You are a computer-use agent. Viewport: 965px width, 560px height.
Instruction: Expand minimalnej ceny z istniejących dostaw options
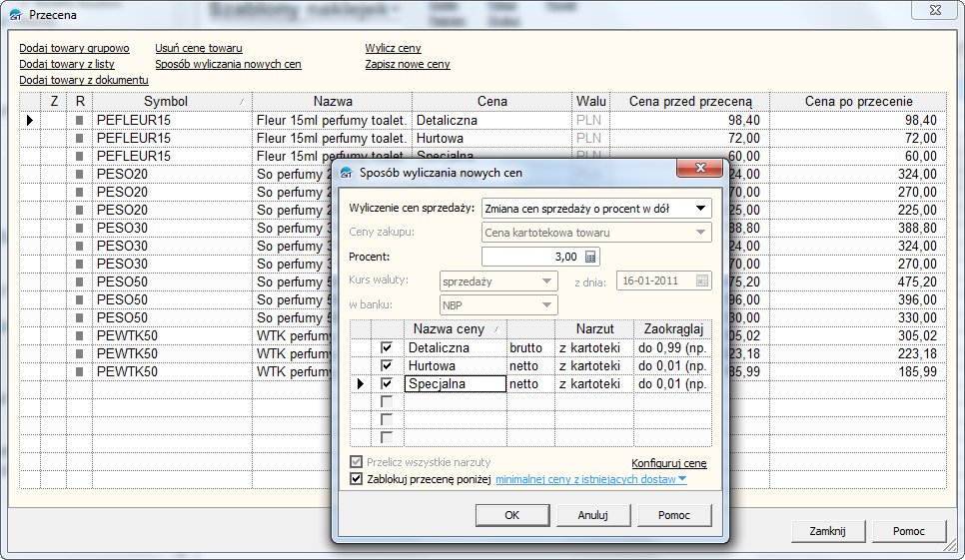point(682,479)
